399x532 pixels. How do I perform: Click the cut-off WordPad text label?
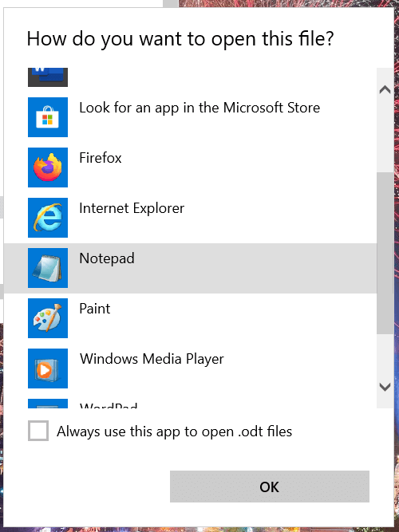(x=109, y=404)
